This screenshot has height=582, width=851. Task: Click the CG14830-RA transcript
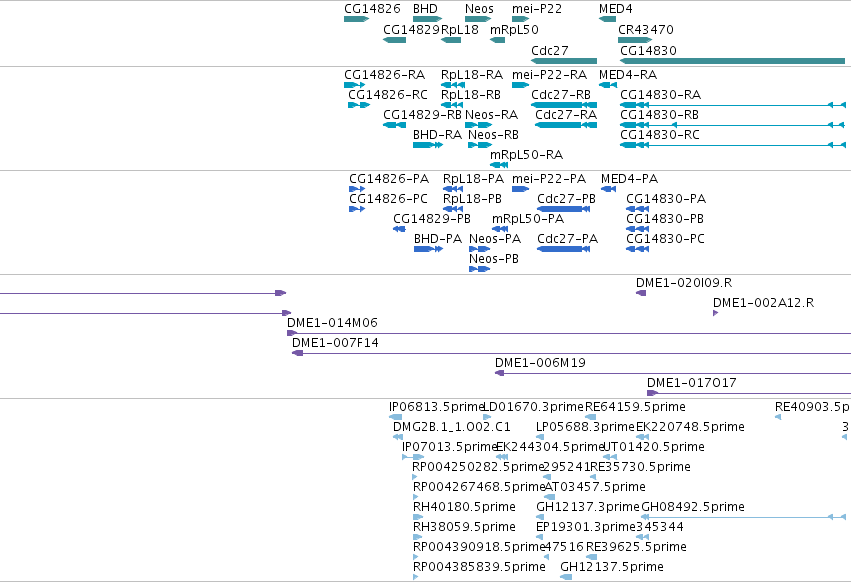coord(733,105)
